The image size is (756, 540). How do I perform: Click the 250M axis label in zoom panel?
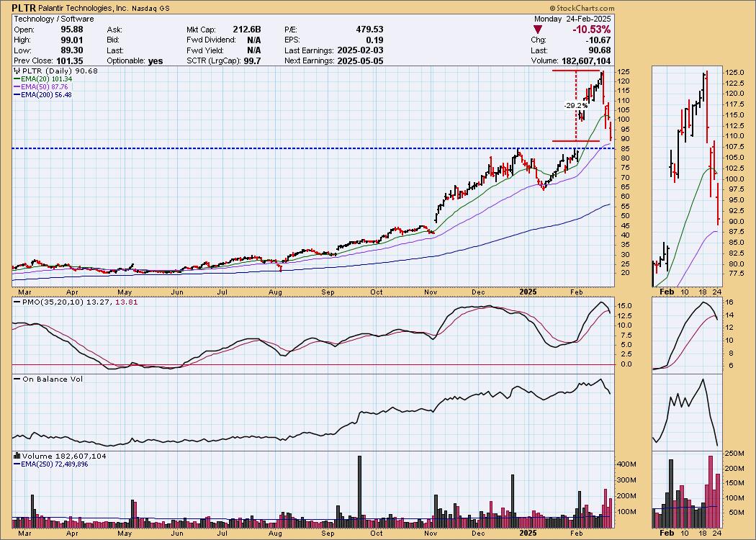[x=734, y=453]
